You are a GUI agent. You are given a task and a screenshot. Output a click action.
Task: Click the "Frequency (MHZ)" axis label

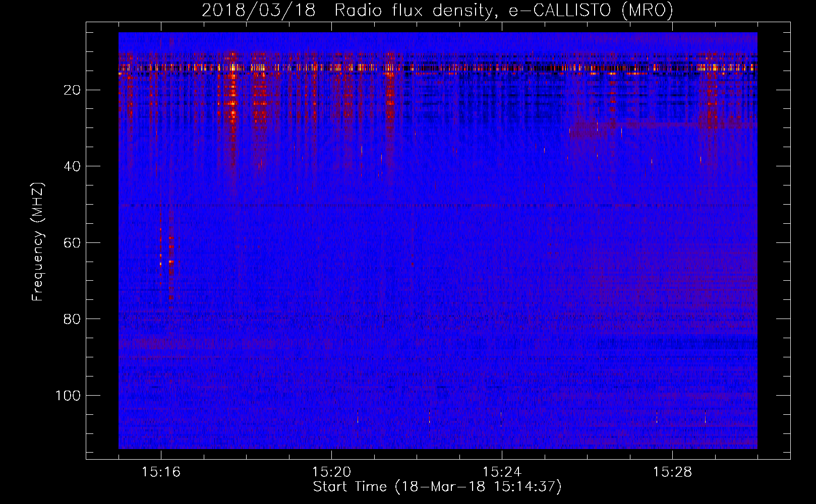coord(38,242)
